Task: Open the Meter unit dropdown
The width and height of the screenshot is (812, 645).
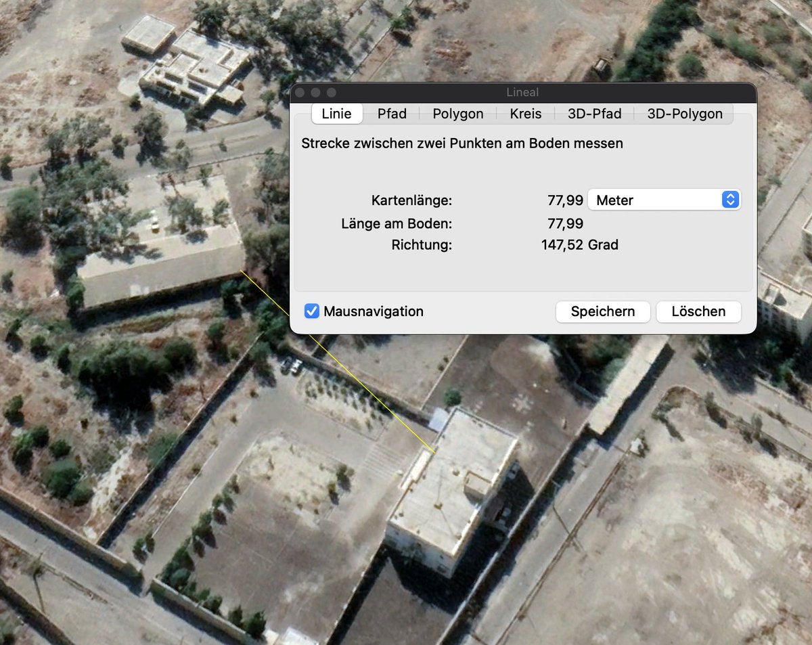Action: (664, 200)
